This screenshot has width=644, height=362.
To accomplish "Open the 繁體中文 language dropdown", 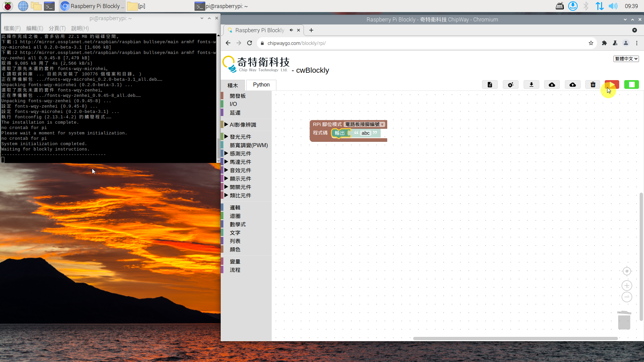I will point(626,59).
